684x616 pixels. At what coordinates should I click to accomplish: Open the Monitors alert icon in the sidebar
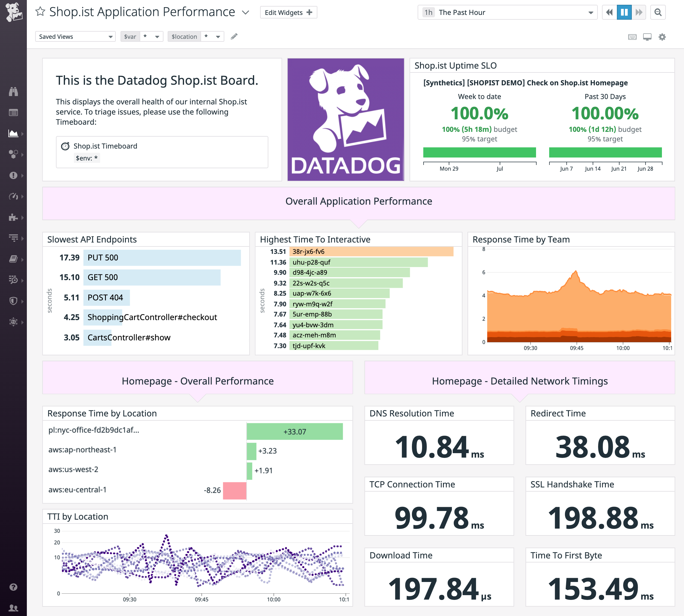pos(13,176)
